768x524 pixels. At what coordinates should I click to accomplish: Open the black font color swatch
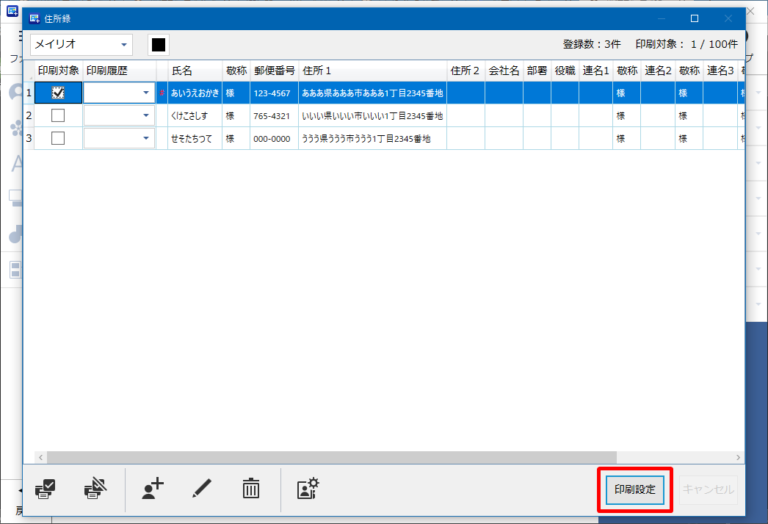coord(158,45)
